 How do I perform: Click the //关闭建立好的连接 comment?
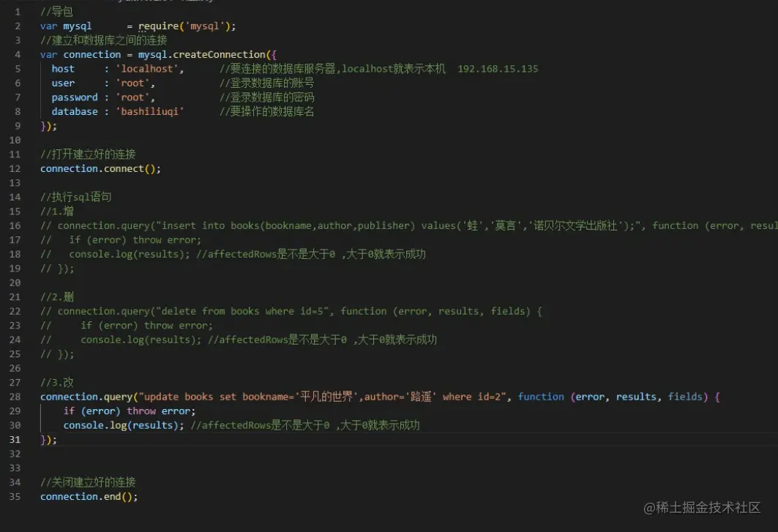(88, 482)
